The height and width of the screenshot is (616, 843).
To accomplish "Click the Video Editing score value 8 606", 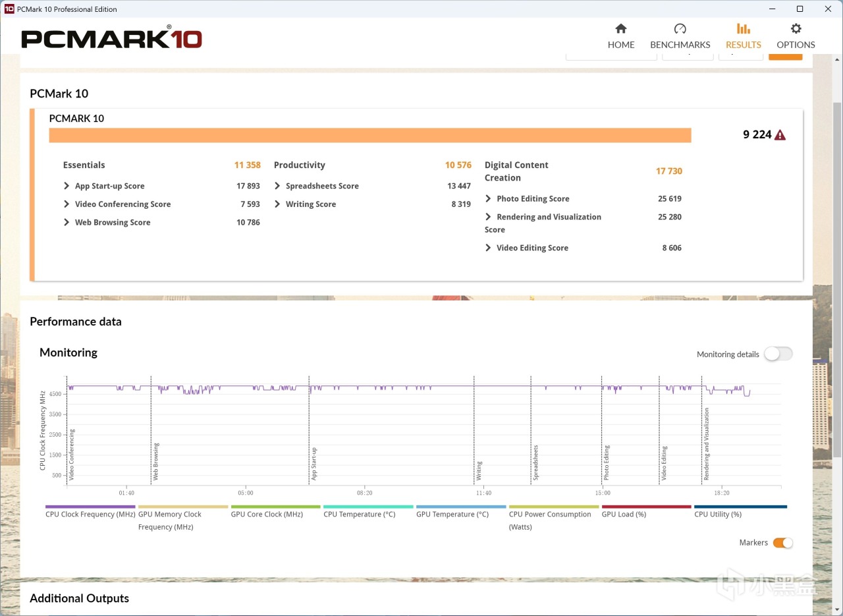I will pos(672,248).
